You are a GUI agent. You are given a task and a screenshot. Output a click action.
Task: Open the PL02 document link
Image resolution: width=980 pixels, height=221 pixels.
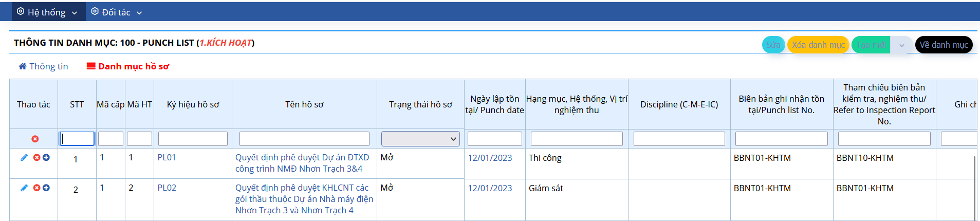[x=167, y=188]
